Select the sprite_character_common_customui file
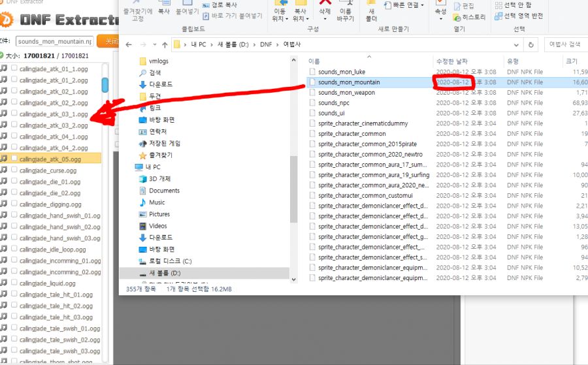This screenshot has width=588, height=365. pos(365,195)
